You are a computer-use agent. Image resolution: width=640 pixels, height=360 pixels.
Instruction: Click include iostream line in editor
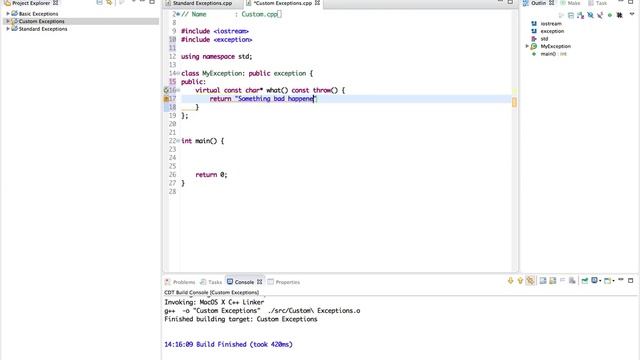tap(215, 31)
